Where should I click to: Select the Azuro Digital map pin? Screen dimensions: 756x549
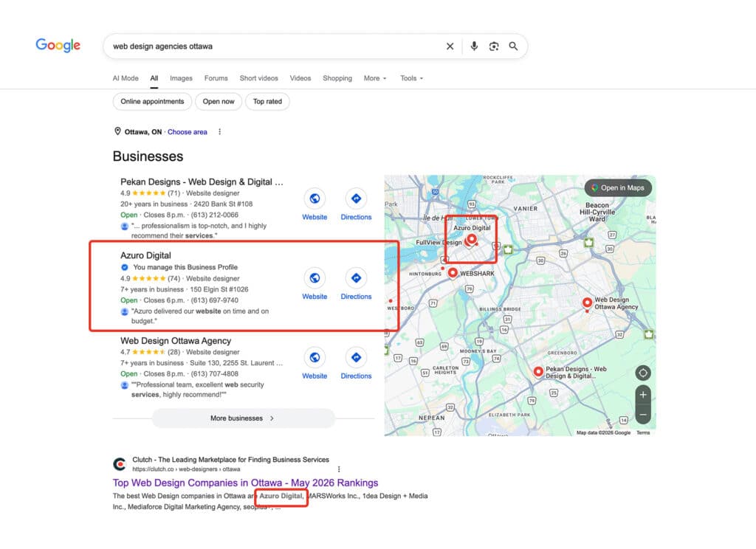[472, 239]
